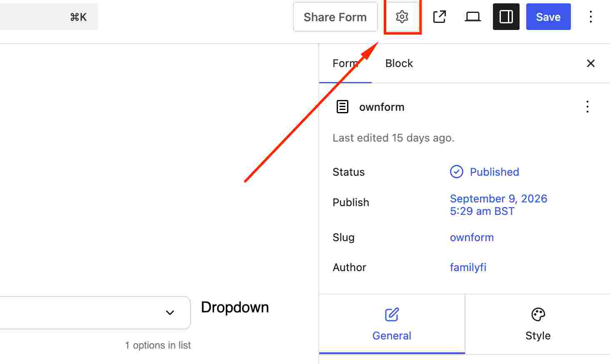Edit publish date September 9, 2026
This screenshot has width=610, height=364.
499,204
